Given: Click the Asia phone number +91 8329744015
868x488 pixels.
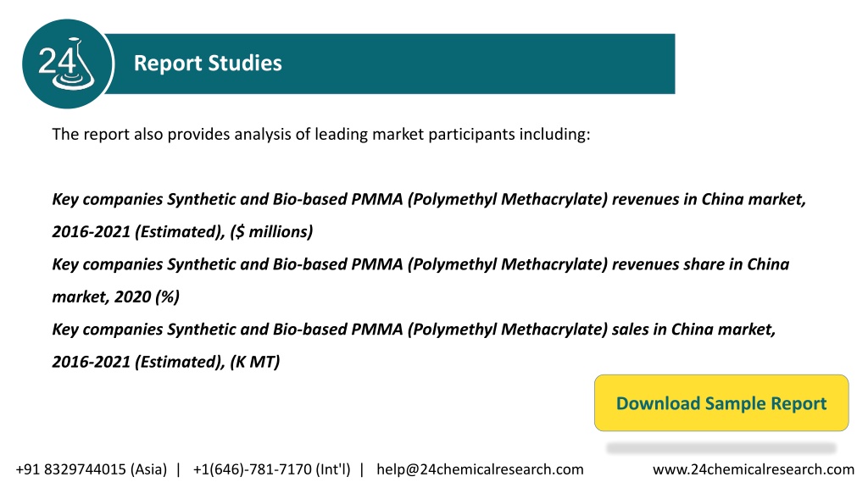Looking at the screenshot, I should click(x=92, y=469).
